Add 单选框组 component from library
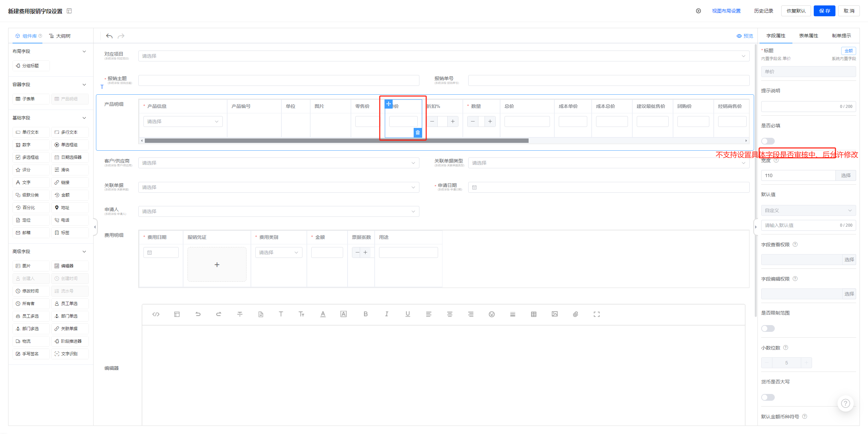This screenshot has width=868, height=434. [70, 145]
